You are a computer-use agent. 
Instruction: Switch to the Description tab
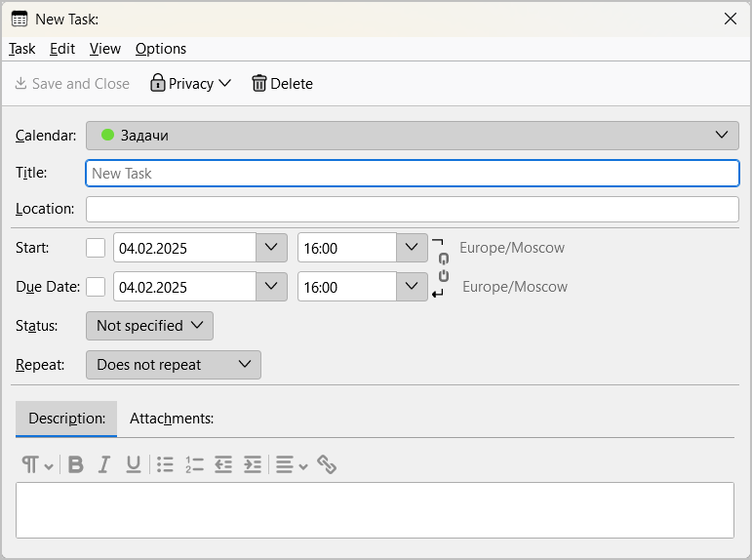pos(66,419)
